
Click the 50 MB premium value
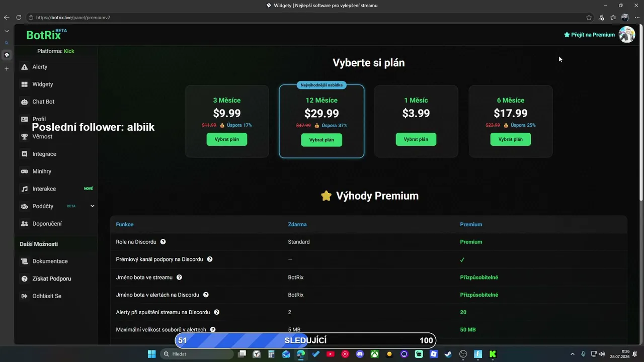click(x=468, y=330)
